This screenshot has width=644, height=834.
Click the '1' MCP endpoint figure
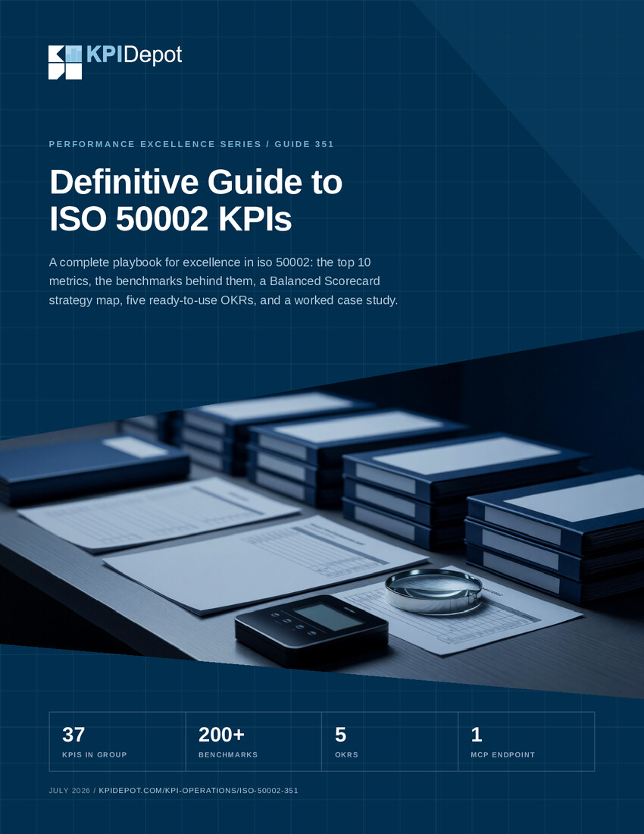coord(477,735)
